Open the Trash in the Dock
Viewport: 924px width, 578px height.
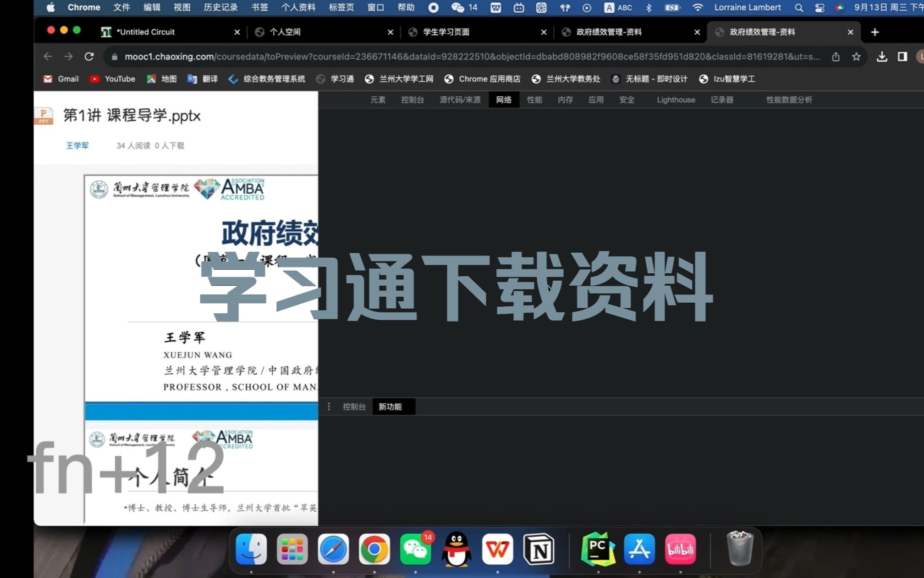click(x=739, y=548)
